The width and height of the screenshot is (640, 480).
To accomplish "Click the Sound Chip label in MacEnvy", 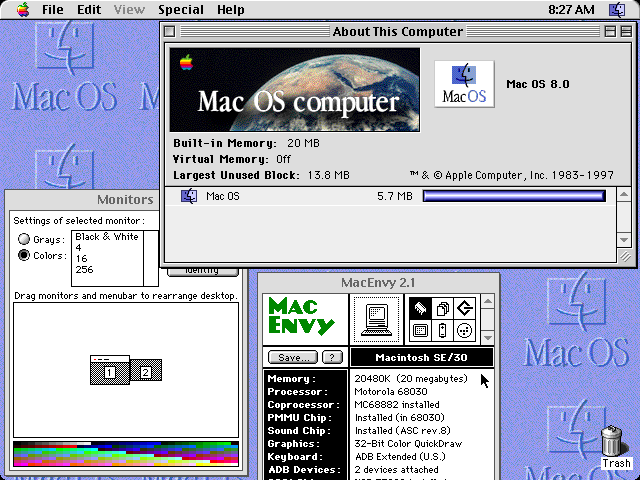I will [x=299, y=431].
